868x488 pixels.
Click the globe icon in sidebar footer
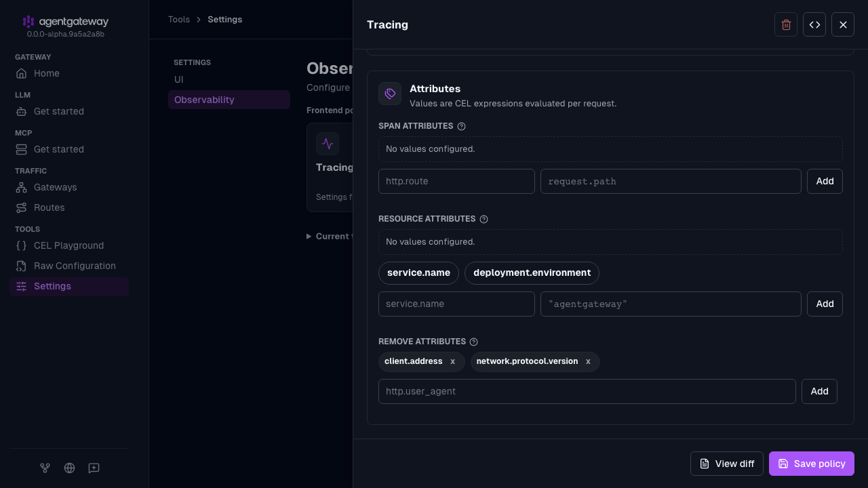point(69,468)
